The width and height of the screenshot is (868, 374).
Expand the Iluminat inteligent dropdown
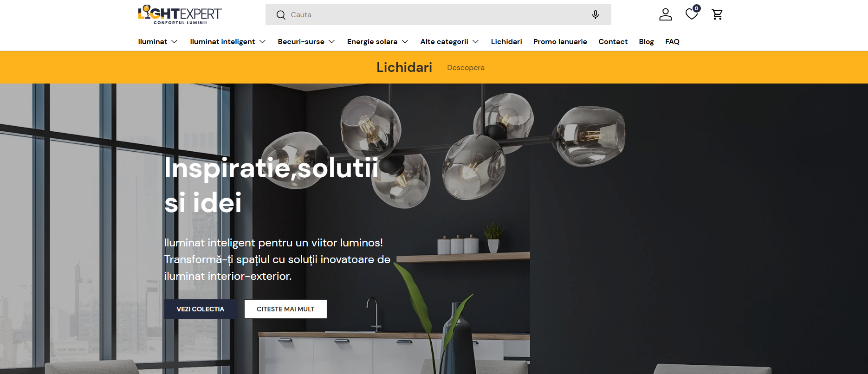tap(228, 42)
